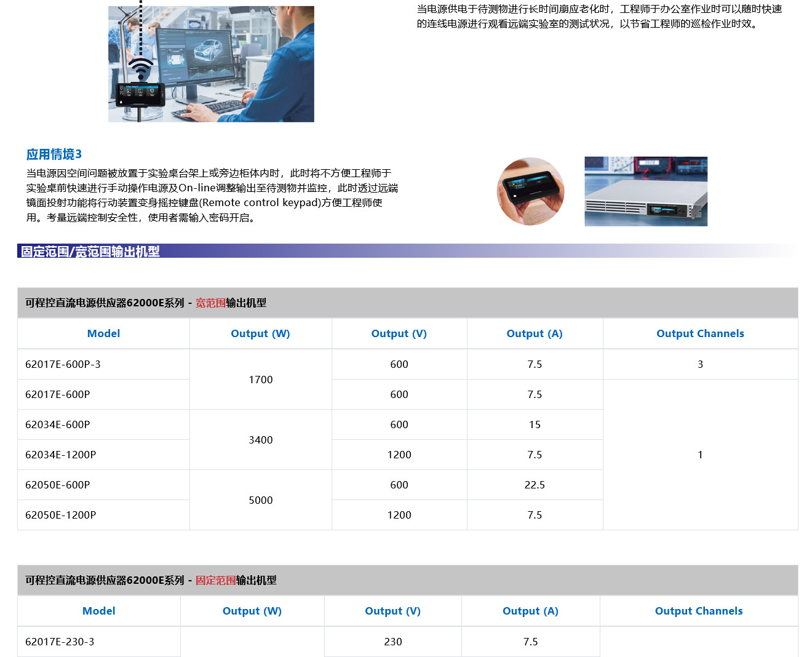Click the circular hand-held smartphone image
Image resolution: width=812 pixels, height=657 pixels.
coord(530,191)
